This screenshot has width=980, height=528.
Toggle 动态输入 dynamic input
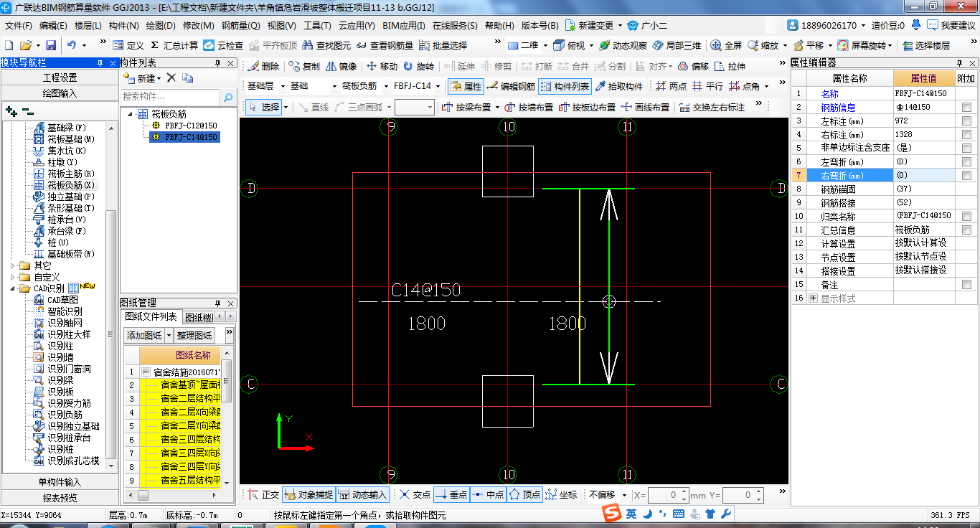[363, 494]
